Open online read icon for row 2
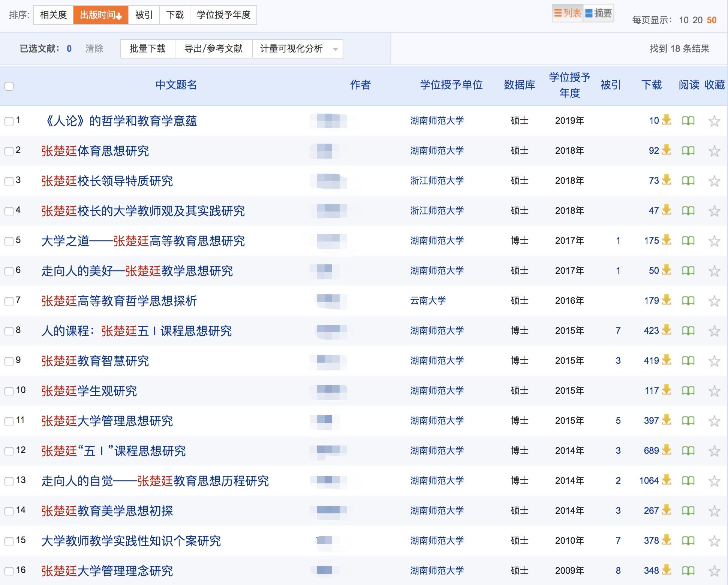The image size is (728, 585). click(x=688, y=151)
